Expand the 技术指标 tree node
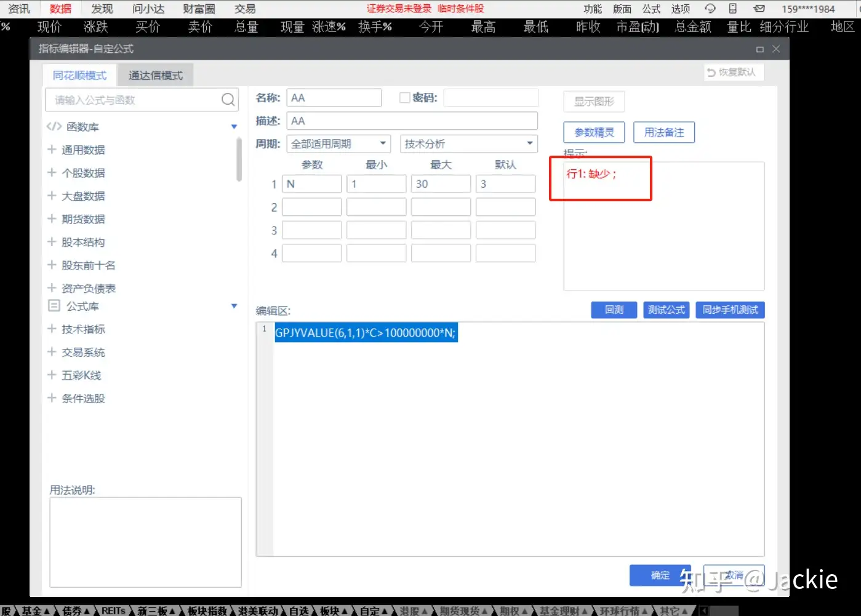861x616 pixels. [52, 329]
